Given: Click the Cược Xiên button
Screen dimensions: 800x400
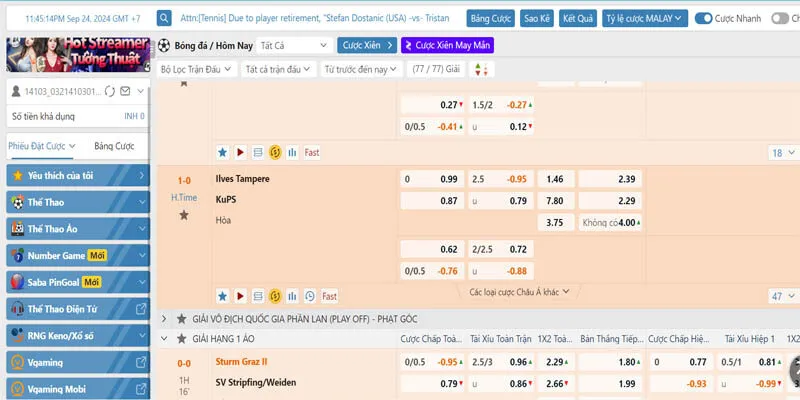Looking at the screenshot, I should pos(365,45).
